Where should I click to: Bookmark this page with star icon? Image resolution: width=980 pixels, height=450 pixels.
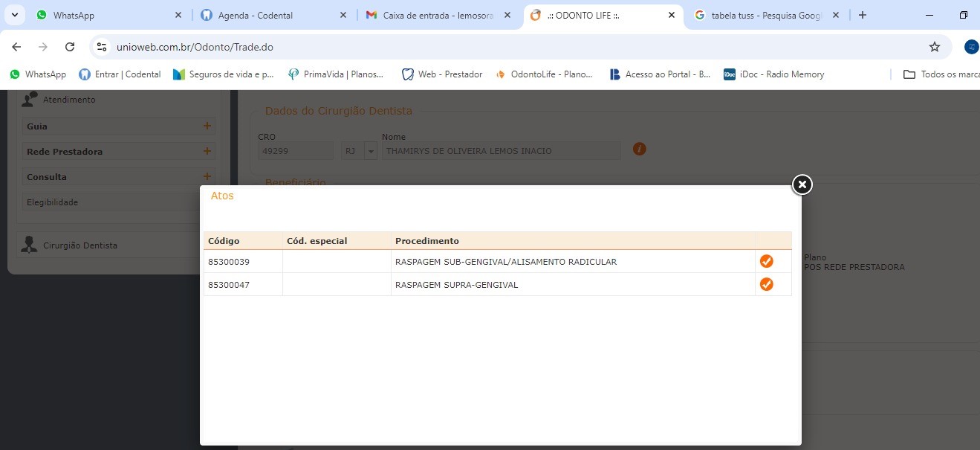[934, 47]
